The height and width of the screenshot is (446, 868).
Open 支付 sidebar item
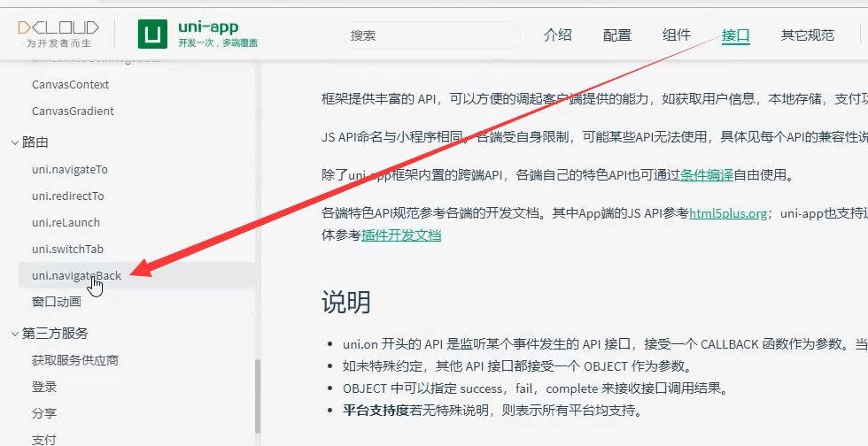point(44,439)
